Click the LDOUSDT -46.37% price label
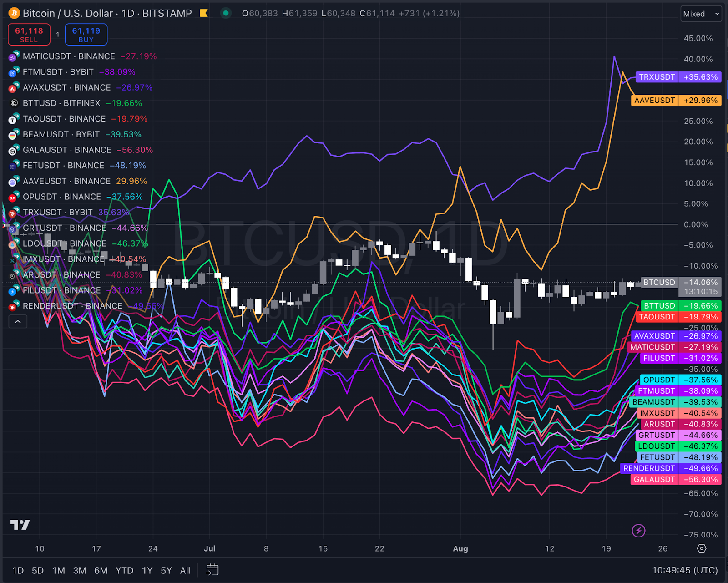The height and width of the screenshot is (583, 728). pyautogui.click(x=678, y=446)
